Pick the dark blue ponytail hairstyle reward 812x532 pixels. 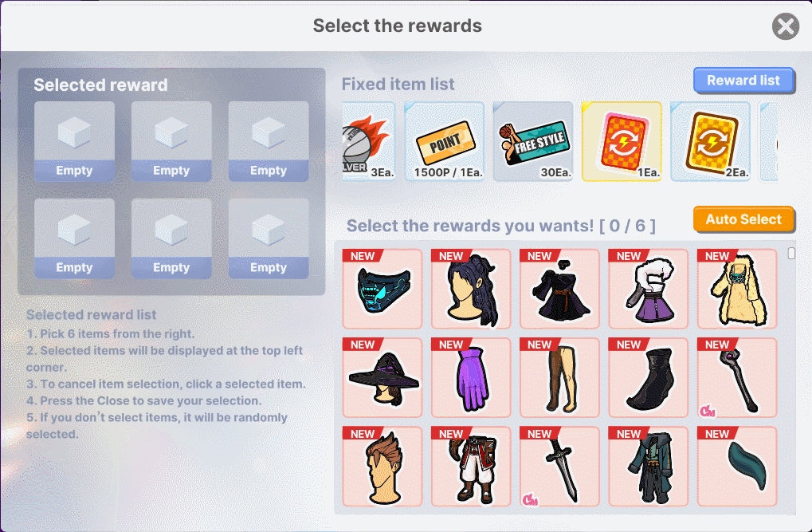(x=471, y=289)
